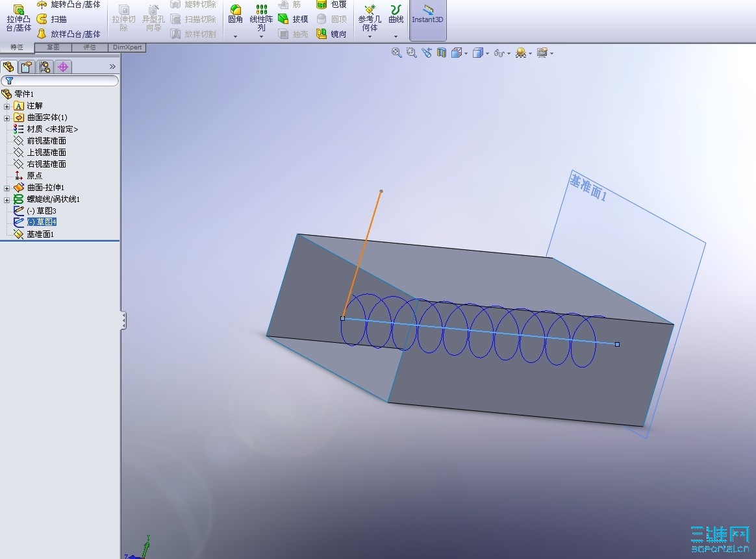Open the Hide/Show Items dropdown arrow
Image resolution: width=756 pixels, height=559 pixels.
(509, 53)
